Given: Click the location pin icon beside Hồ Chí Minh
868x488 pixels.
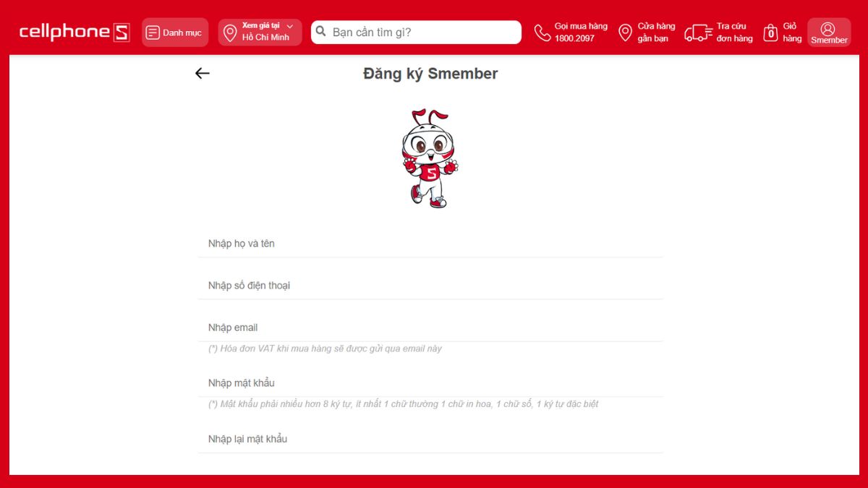Looking at the screenshot, I should tap(230, 33).
